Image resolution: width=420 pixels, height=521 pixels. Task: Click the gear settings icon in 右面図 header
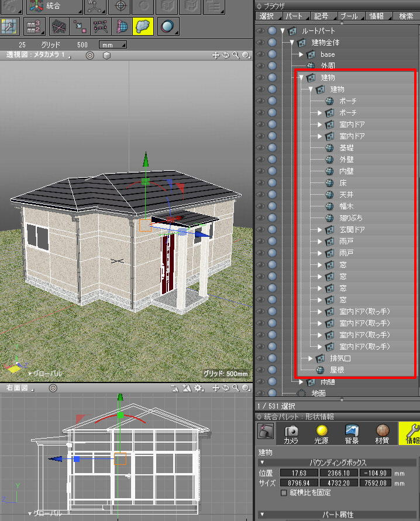(199, 388)
